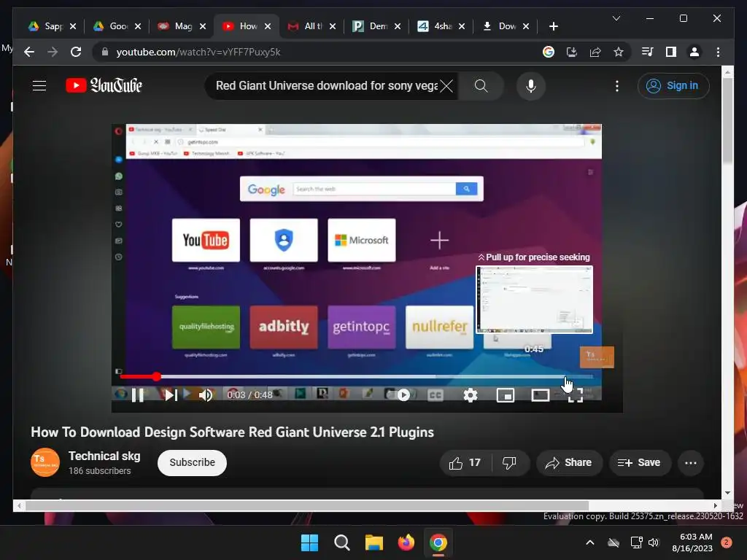The width and height of the screenshot is (747, 560).
Task: Open Chrome three-dot menu
Action: (718, 52)
